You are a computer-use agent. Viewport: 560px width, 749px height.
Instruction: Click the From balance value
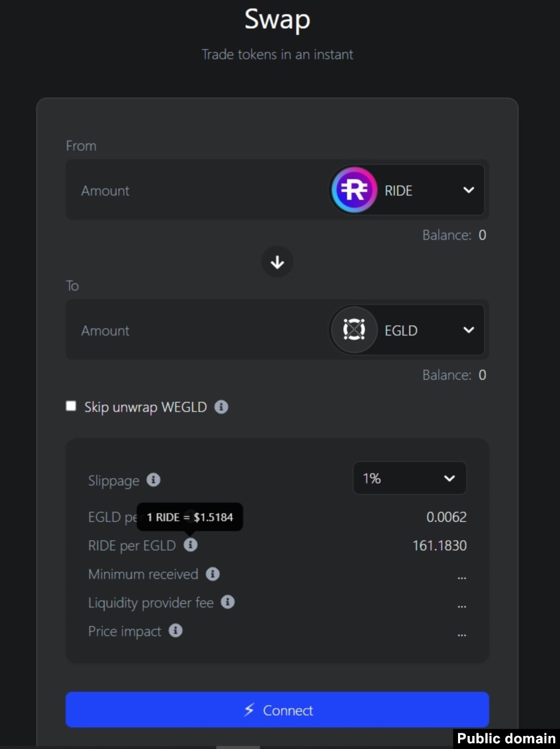point(482,235)
